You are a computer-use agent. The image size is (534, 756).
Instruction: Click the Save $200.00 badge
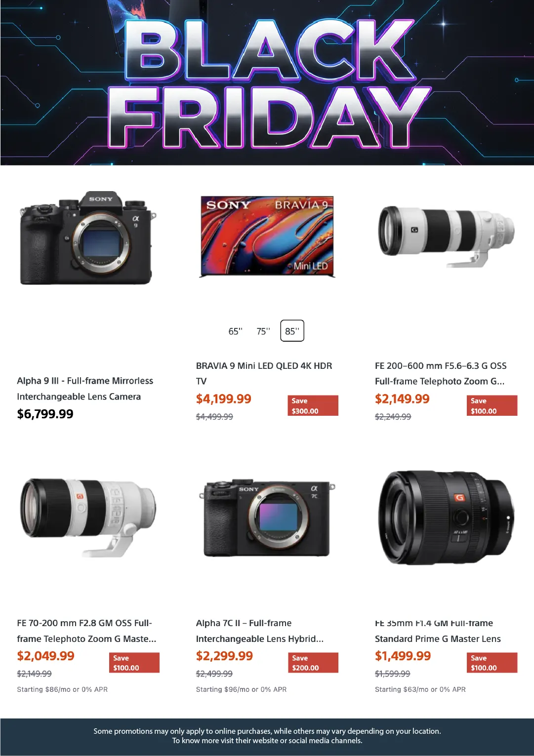[x=313, y=663]
